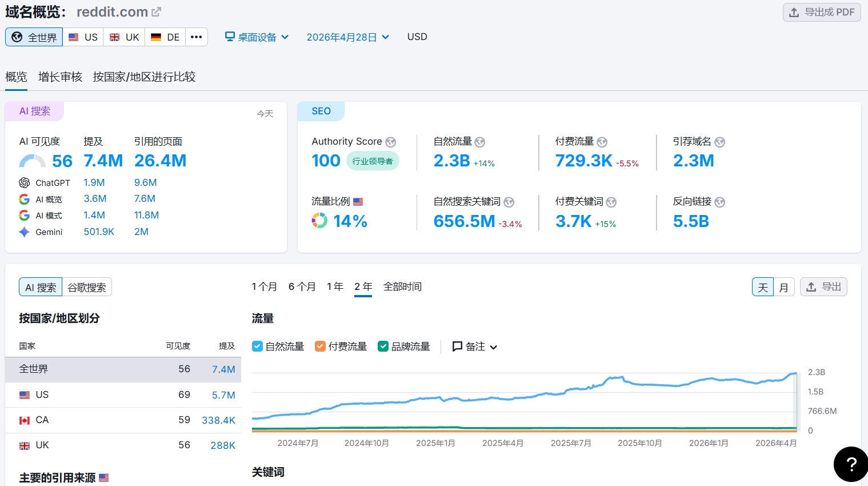Viewport: 868px width, 486px height.
Task: Click the traffic share donut chart icon
Action: point(319,221)
